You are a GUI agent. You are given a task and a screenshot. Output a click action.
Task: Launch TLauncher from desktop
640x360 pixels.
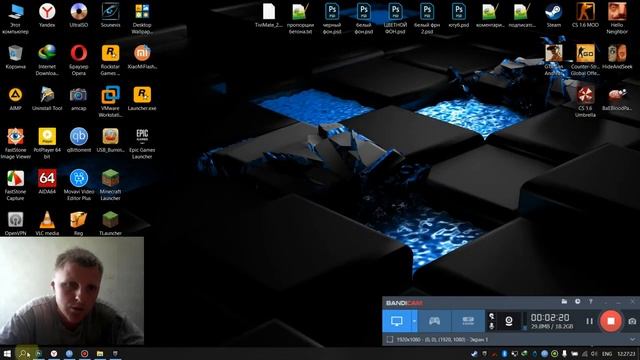tap(110, 224)
